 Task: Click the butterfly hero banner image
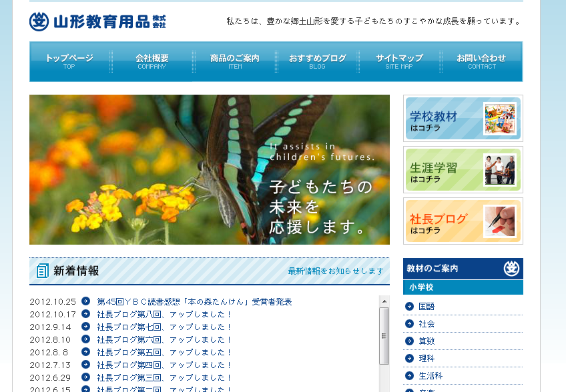209,169
